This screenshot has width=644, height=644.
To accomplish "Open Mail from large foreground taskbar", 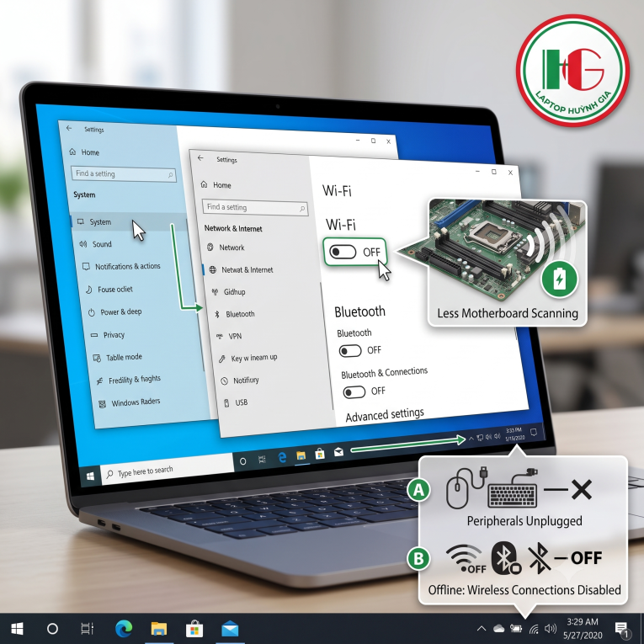I will tap(230, 629).
